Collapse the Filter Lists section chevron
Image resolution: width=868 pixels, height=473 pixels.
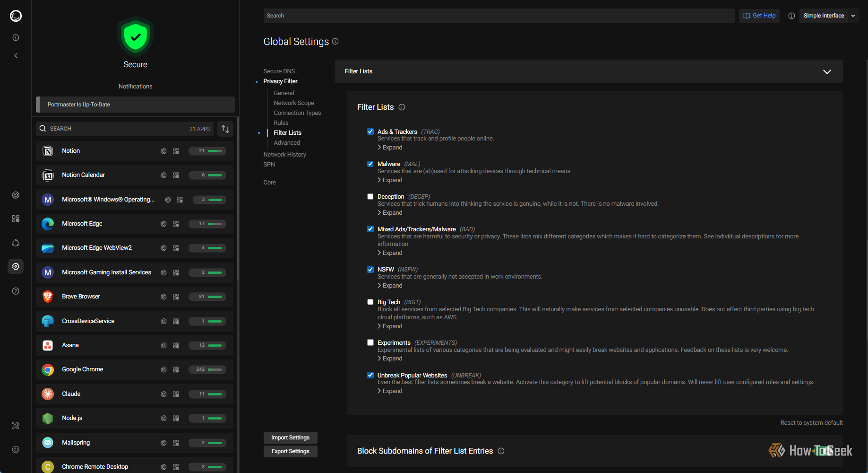[827, 71]
